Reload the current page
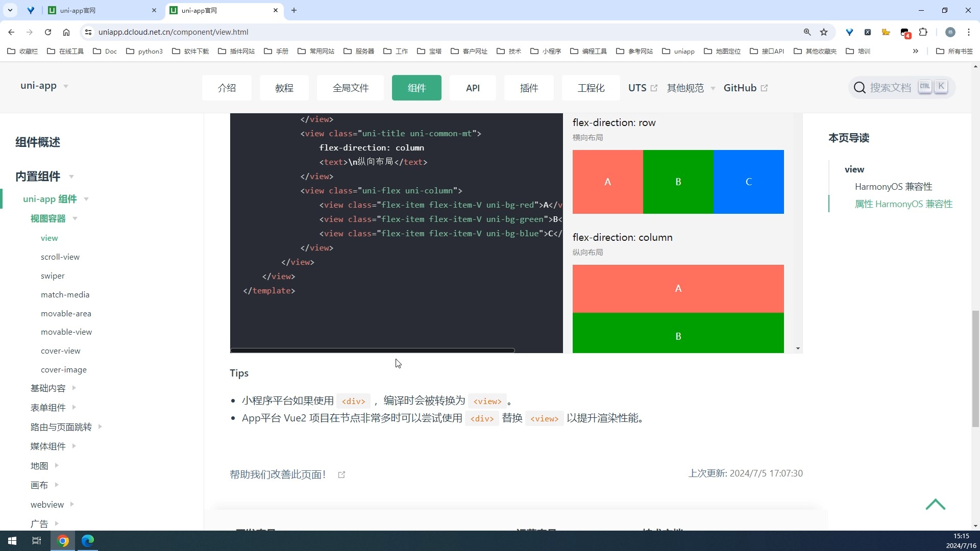 (48, 32)
